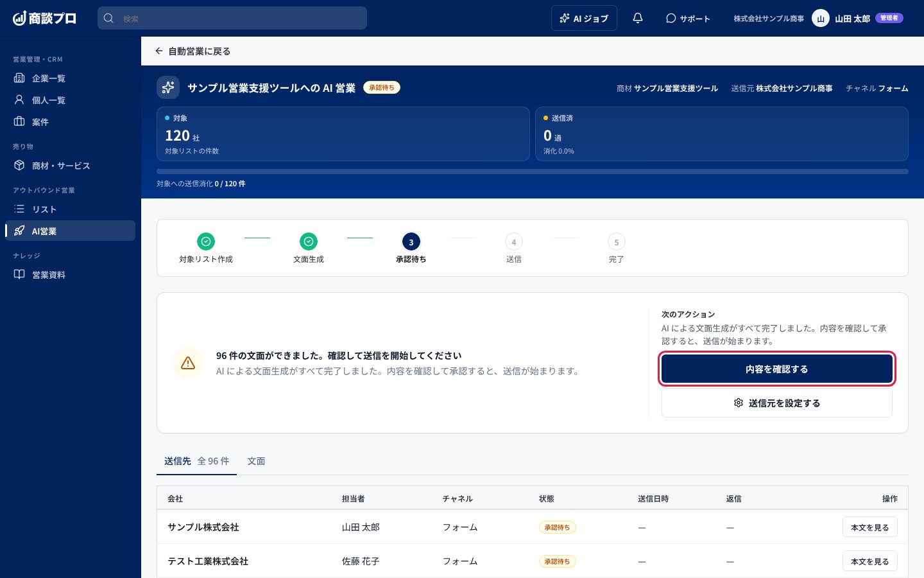Open 案件 in sidebar

(70, 122)
